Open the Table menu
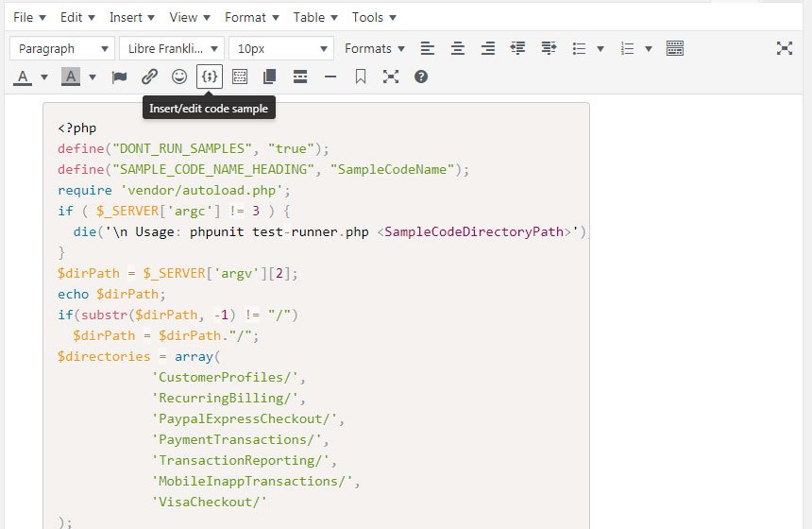This screenshot has height=529, width=812. 314,17
